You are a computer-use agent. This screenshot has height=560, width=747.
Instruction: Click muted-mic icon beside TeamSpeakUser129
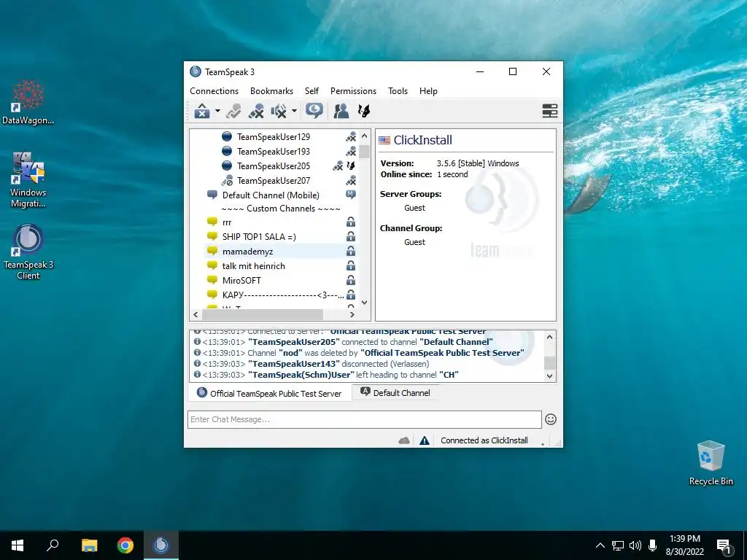point(351,137)
